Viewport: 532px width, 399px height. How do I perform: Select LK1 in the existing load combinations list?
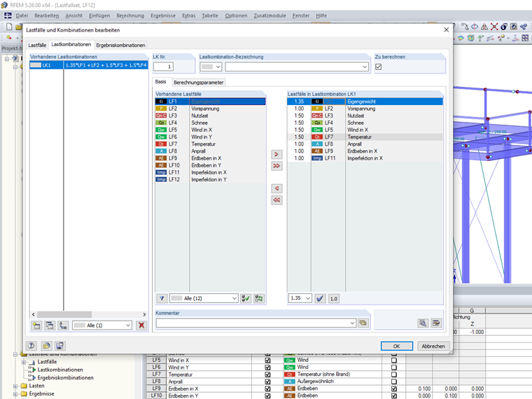point(89,65)
